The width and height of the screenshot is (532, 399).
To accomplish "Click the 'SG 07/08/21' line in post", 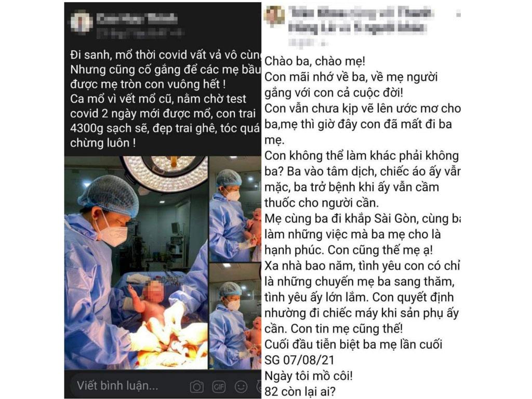I will click(x=299, y=360).
